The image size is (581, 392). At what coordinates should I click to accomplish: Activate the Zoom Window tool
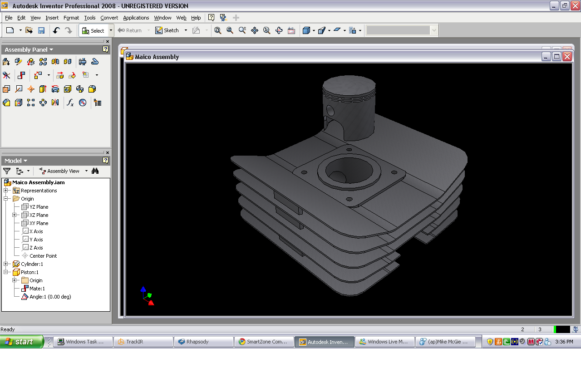point(230,30)
